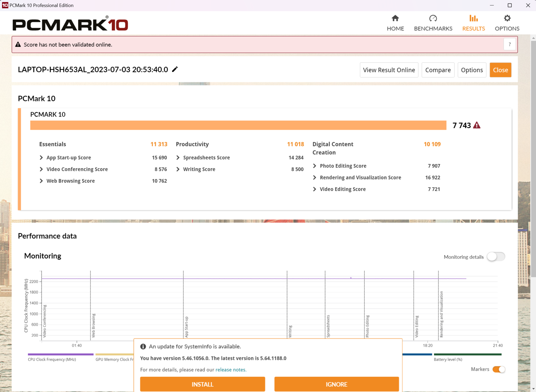Image resolution: width=536 pixels, height=392 pixels.
Task: Click the question mark help icon in warning banner
Action: point(510,44)
